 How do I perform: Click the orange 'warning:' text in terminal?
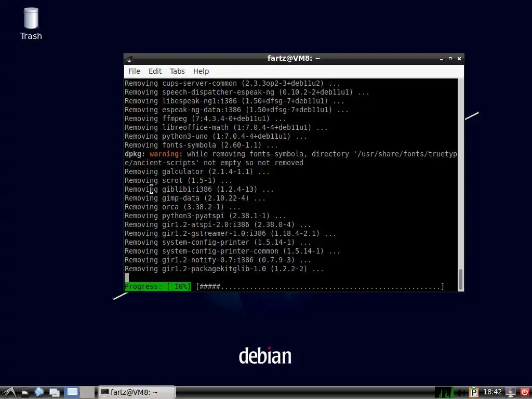166,154
